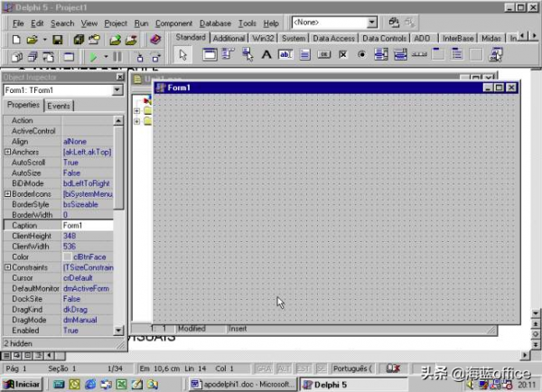Select the Label component (A) in the palette

(266, 55)
